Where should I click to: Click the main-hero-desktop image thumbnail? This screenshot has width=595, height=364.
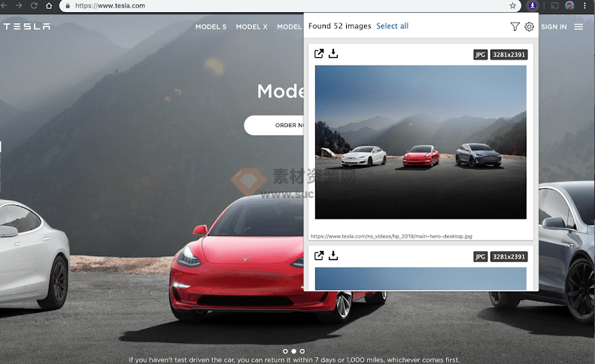coord(420,142)
